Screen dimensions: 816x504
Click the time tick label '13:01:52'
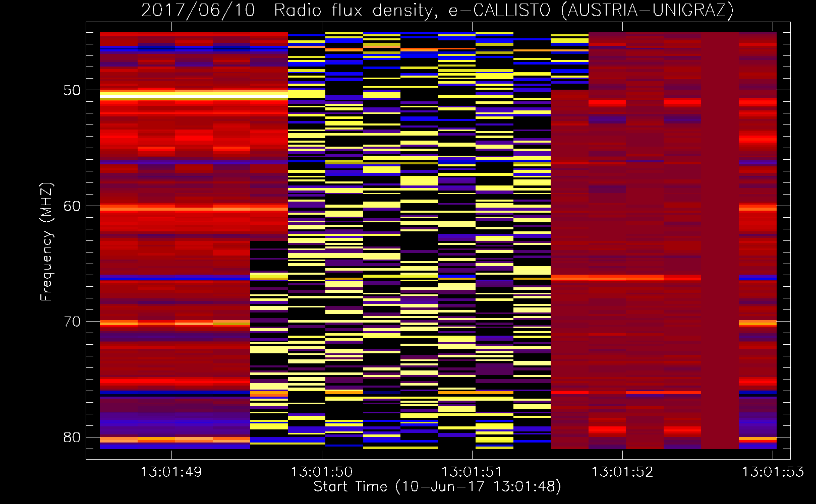[x=622, y=472]
